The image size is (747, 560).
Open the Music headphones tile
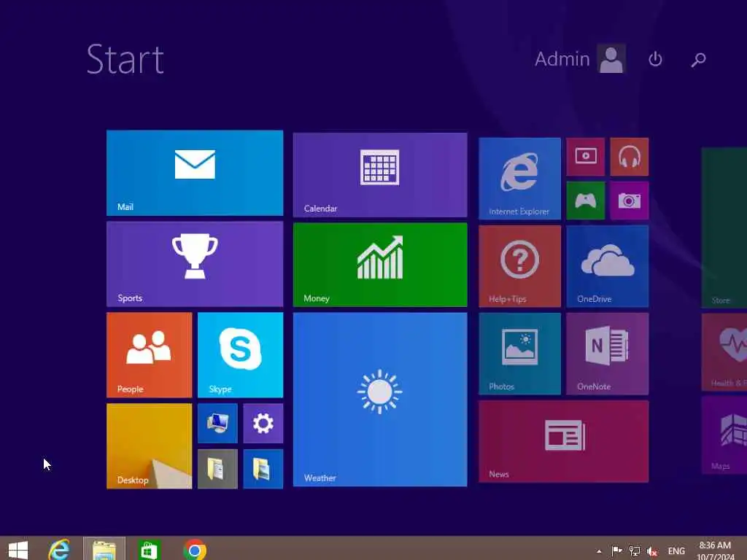tap(629, 157)
